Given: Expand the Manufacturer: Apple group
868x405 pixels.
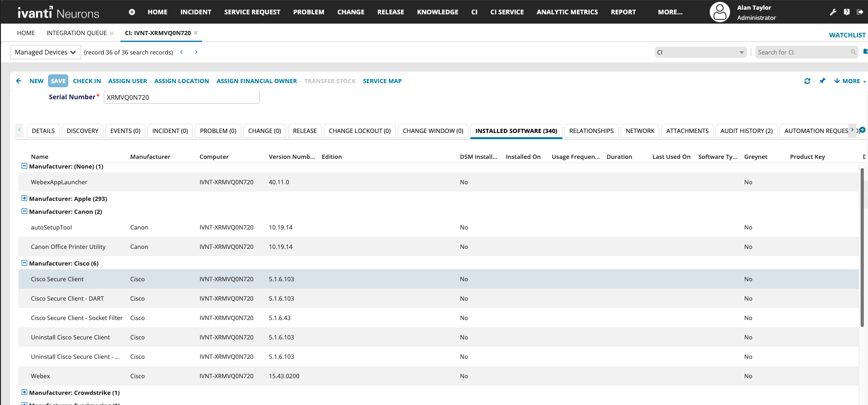Looking at the screenshot, I should pos(24,199).
